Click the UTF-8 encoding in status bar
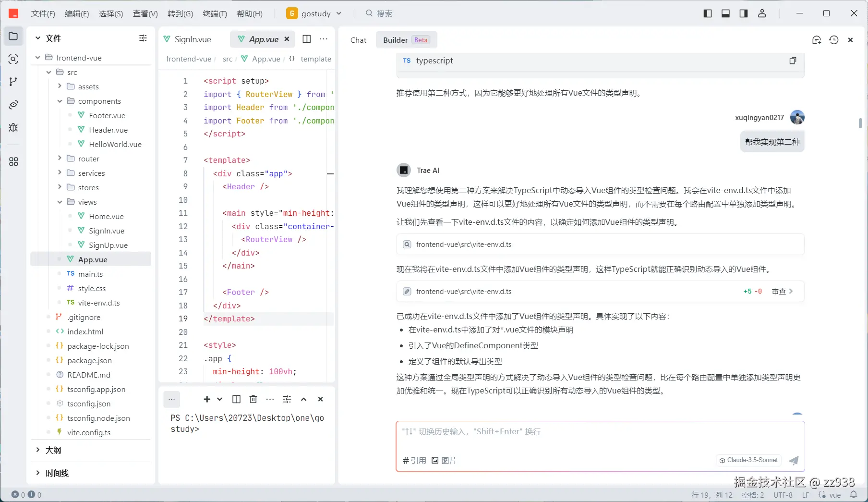 783,495
